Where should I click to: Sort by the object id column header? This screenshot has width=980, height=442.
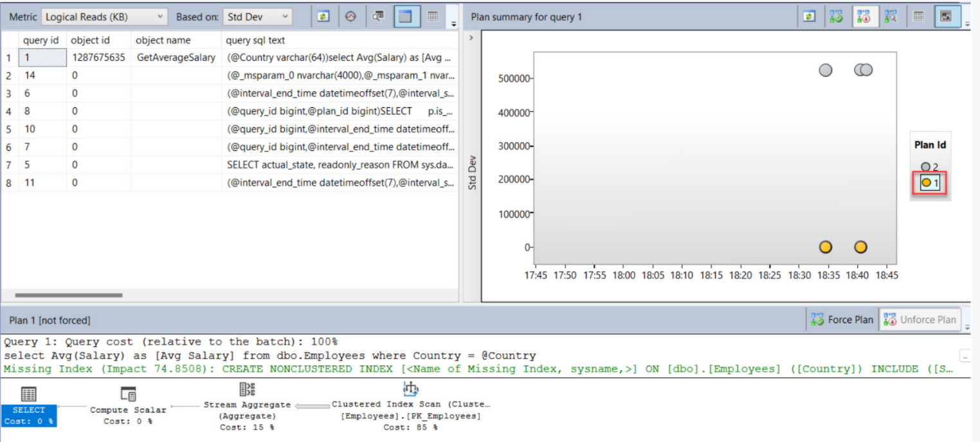[90, 40]
